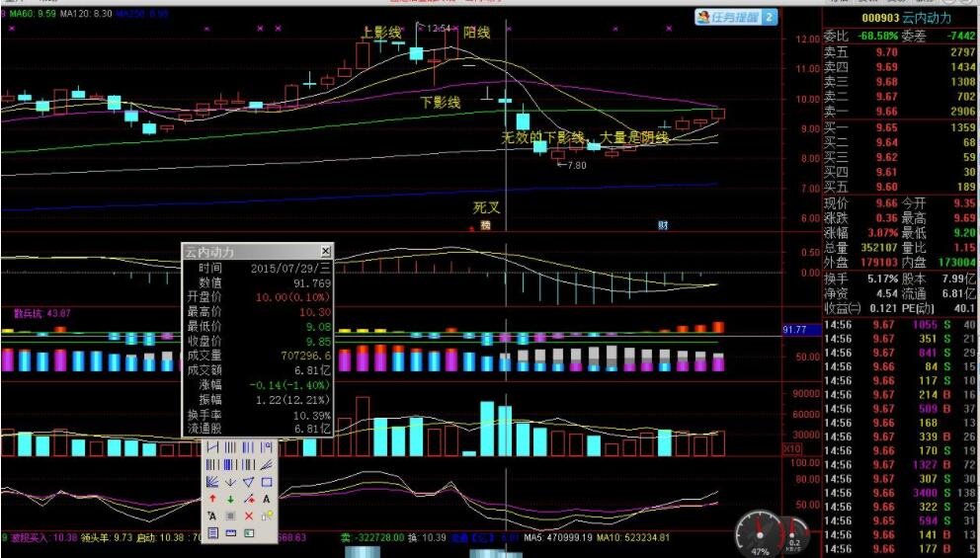
Task: Select the blue periodic vertical lines tool
Action: click(x=248, y=447)
